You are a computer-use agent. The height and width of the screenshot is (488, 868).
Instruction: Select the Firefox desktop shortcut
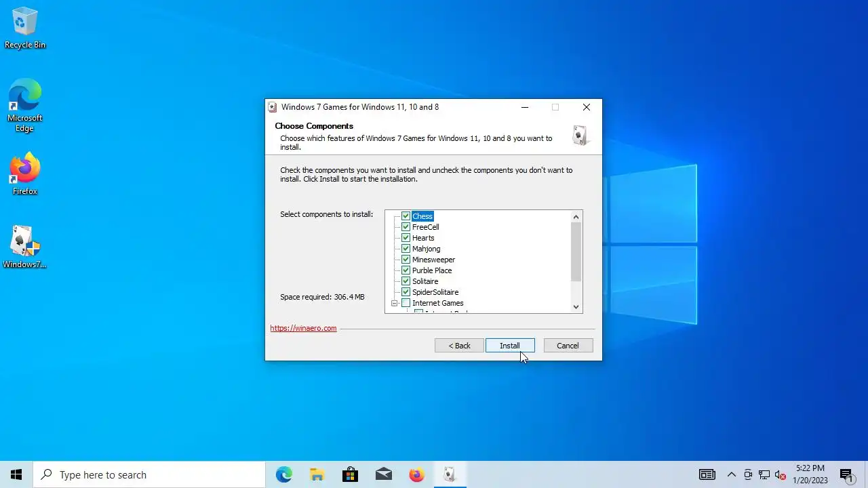pos(25,174)
